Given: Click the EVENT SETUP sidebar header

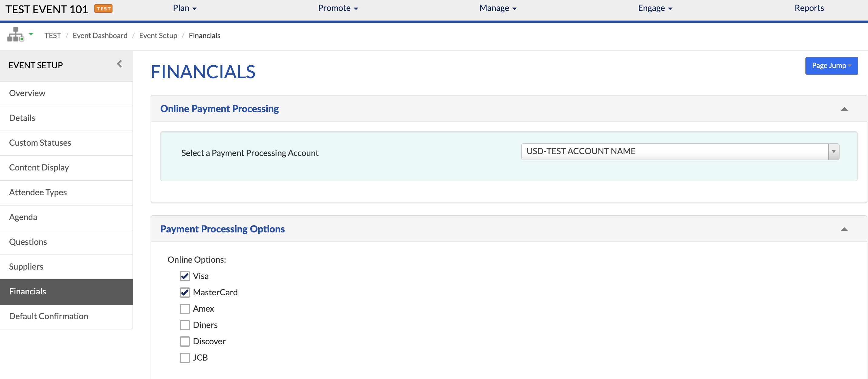Looking at the screenshot, I should click(x=36, y=65).
